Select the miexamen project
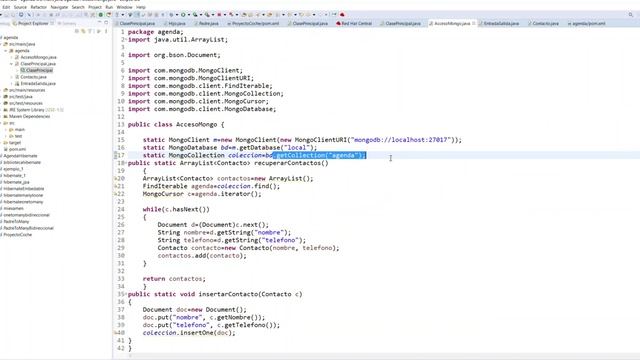 12,208
